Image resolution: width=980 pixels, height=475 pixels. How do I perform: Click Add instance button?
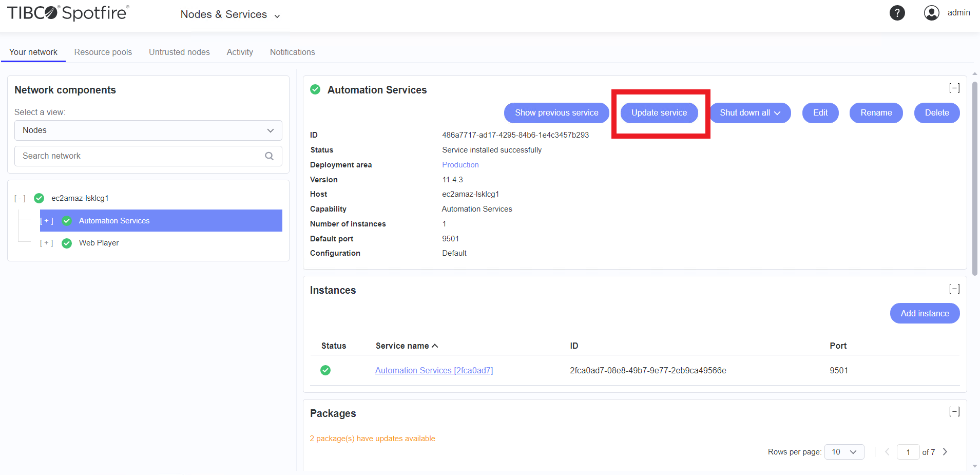tap(925, 313)
